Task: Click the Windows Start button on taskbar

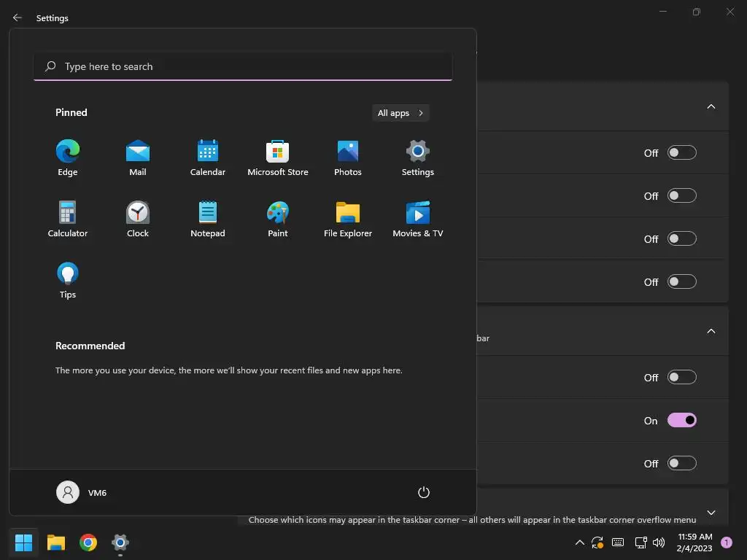Action: [23, 542]
